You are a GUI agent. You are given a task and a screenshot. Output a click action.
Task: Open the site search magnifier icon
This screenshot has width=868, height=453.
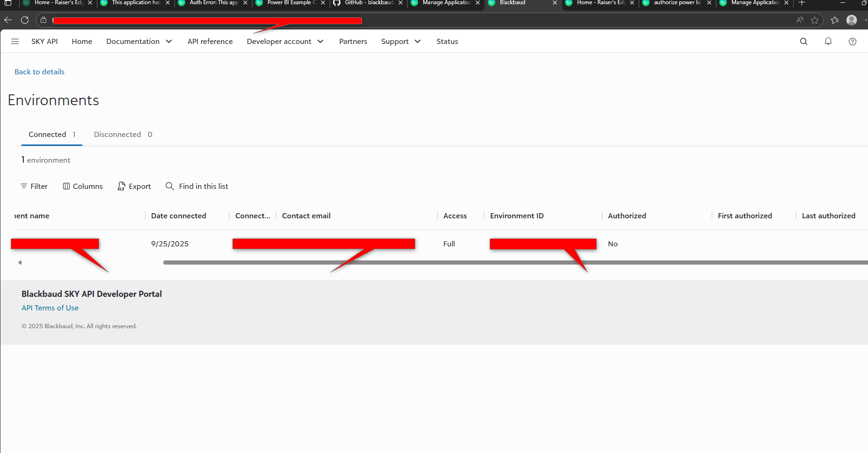[x=804, y=42]
